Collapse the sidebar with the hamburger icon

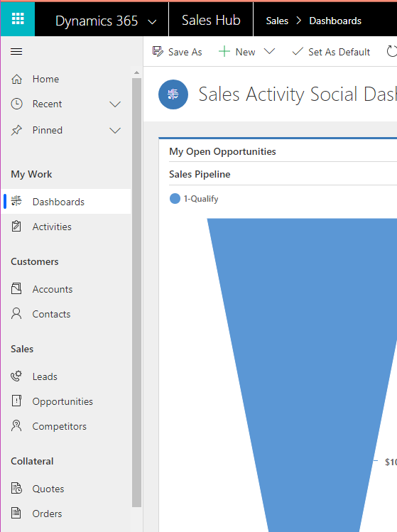click(x=16, y=52)
